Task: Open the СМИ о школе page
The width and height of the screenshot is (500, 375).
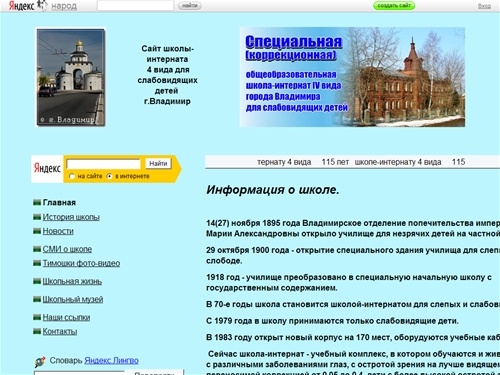Action: click(67, 249)
